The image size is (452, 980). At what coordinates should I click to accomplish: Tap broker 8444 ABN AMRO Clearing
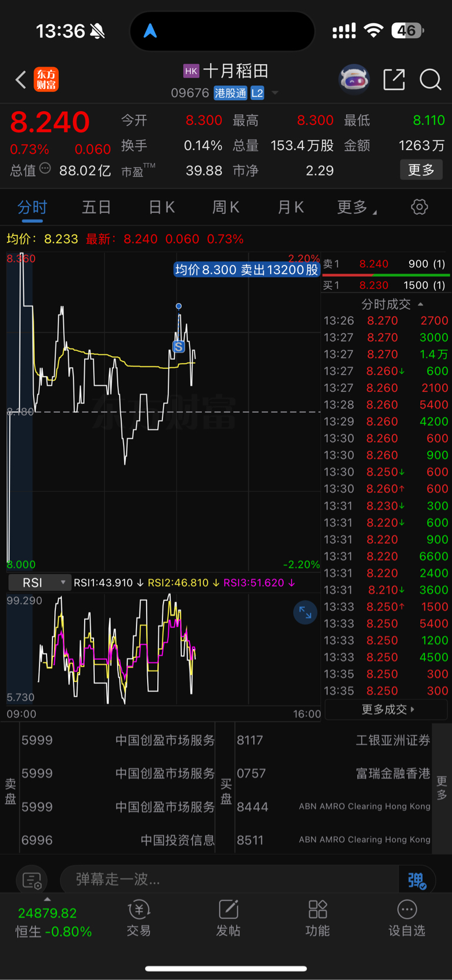pos(333,807)
